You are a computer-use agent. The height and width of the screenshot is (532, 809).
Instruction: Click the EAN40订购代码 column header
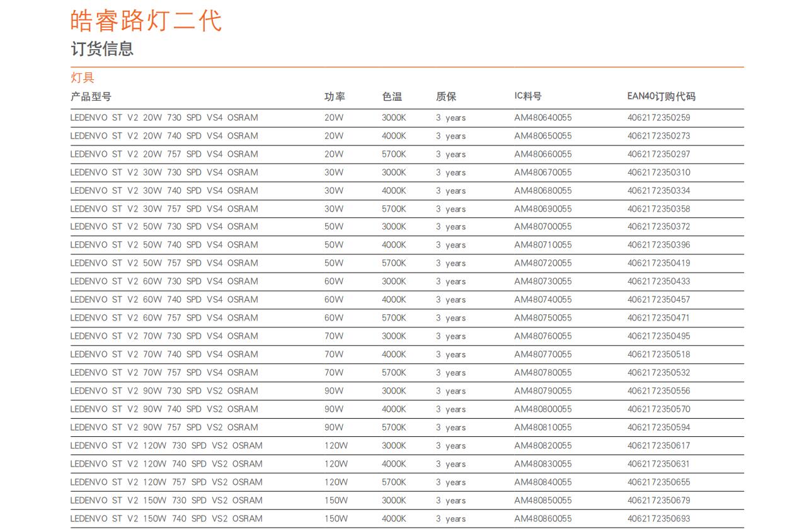(x=662, y=96)
